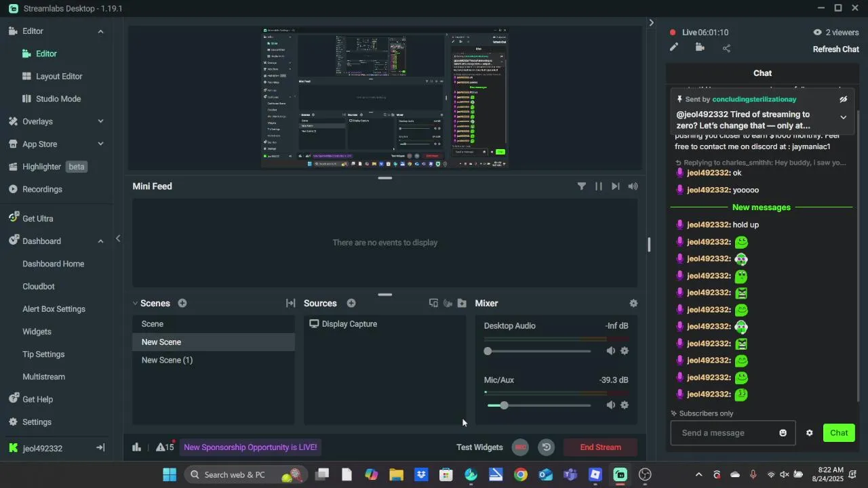The height and width of the screenshot is (488, 868).
Task: Collapse the Editor section chevron
Action: click(100, 31)
